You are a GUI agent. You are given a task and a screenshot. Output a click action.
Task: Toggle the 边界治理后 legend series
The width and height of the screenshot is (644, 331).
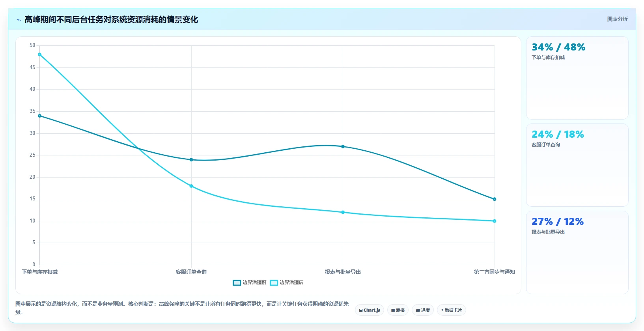[x=287, y=282]
